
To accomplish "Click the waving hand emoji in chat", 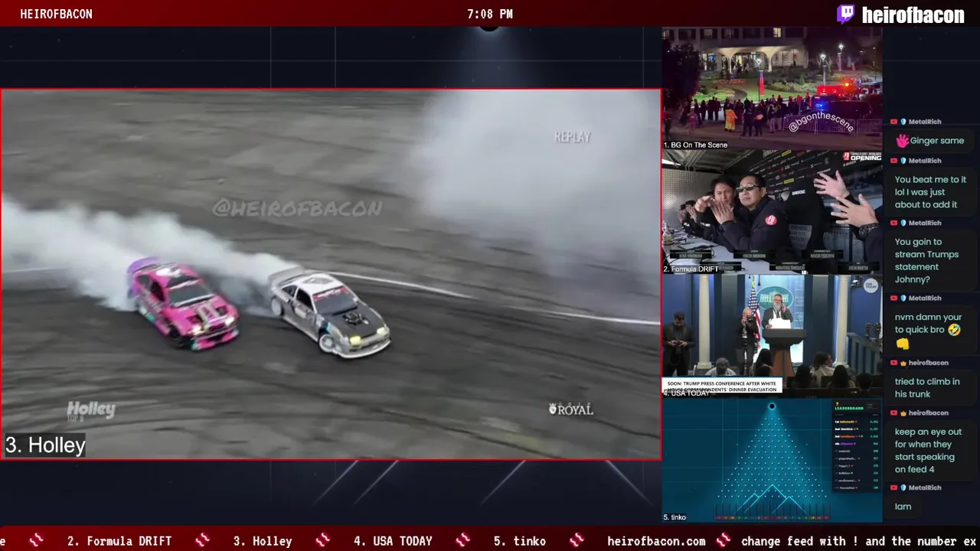I will 903,141.
